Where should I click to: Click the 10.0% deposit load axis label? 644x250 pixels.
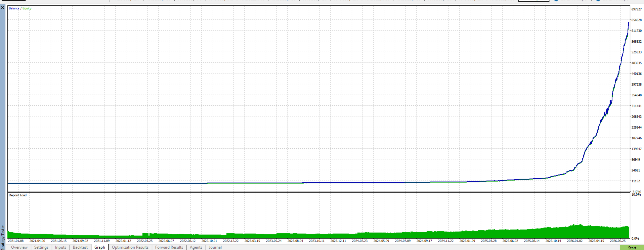(x=636, y=195)
